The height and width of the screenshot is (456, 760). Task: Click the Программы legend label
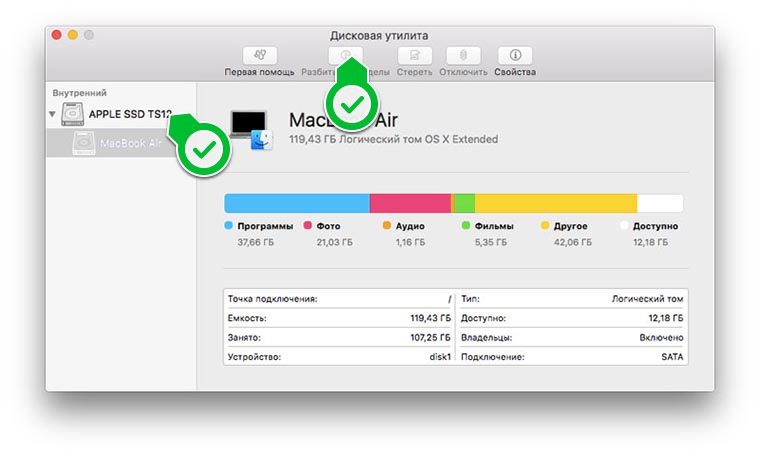(265, 226)
